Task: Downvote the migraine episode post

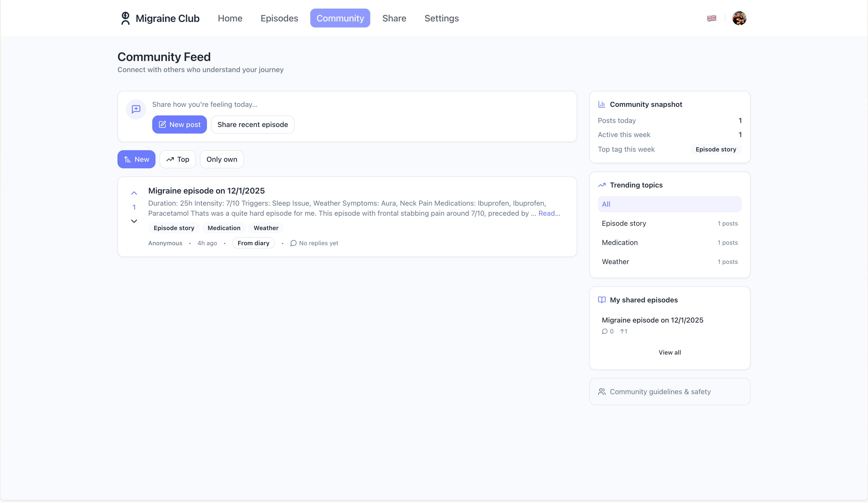Action: point(134,221)
